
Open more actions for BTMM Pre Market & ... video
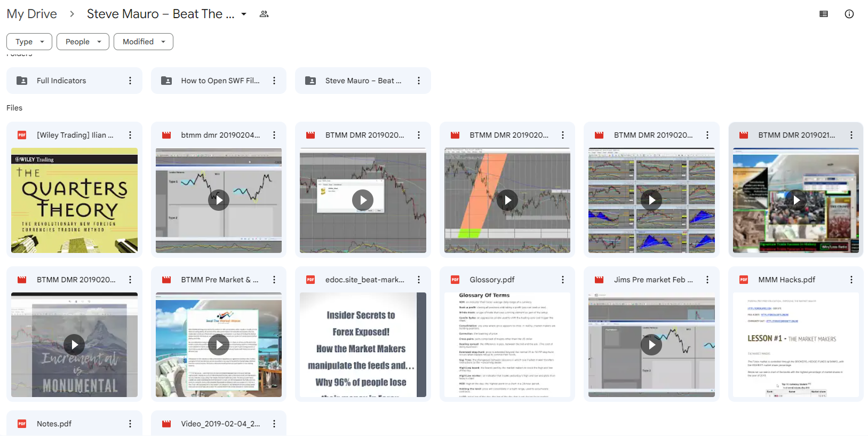tap(274, 280)
